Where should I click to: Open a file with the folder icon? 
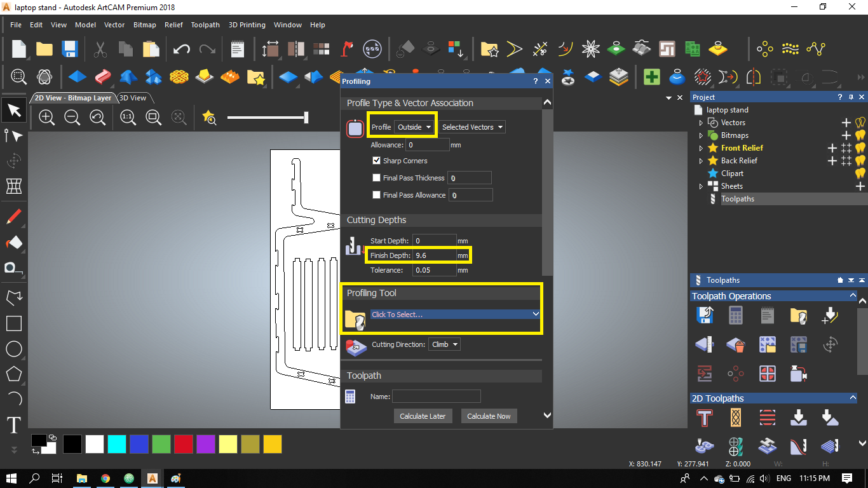44,49
